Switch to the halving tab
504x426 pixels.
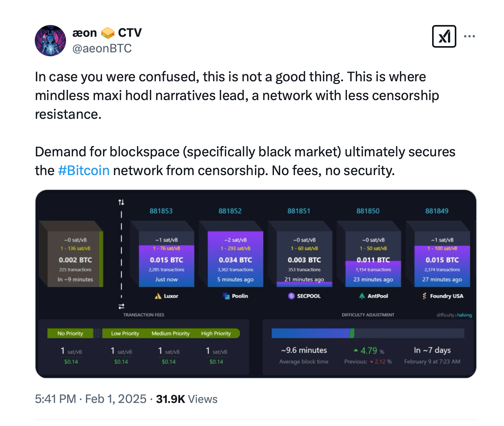pyautogui.click(x=465, y=315)
